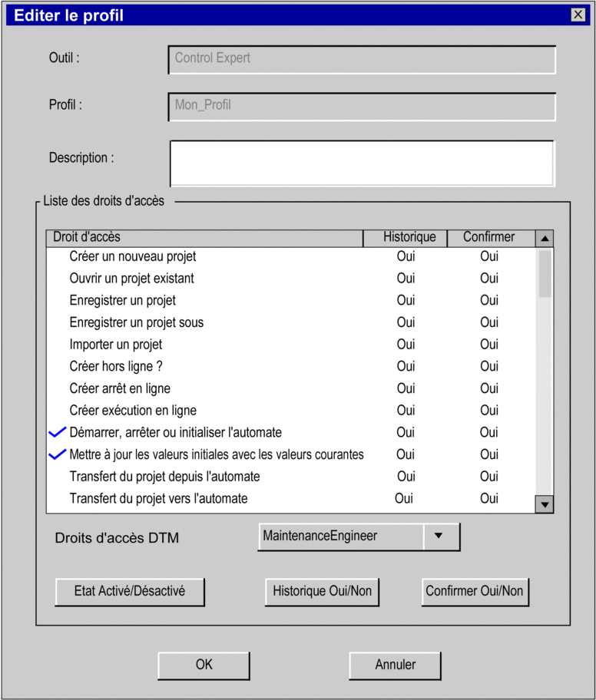The width and height of the screenshot is (596, 700).
Task: Click Confirmer Oui for Transfert du projet vers l'automate
Action: (x=489, y=499)
